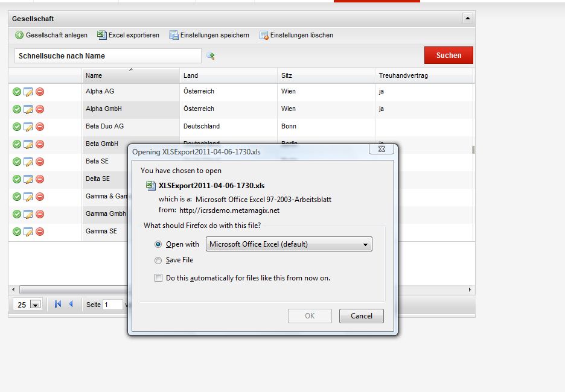The height and width of the screenshot is (392, 565).
Task: Open advanced search icon beside Schnellsuche field
Action: [x=211, y=56]
